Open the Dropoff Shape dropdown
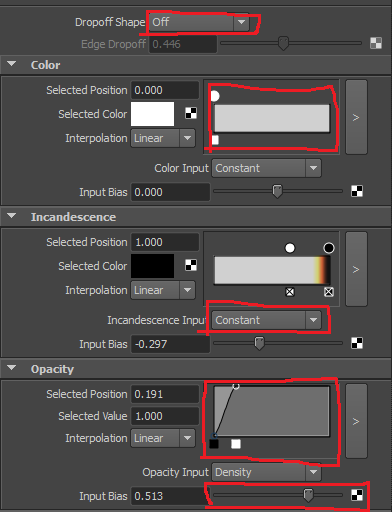392x512 pixels. coord(199,22)
